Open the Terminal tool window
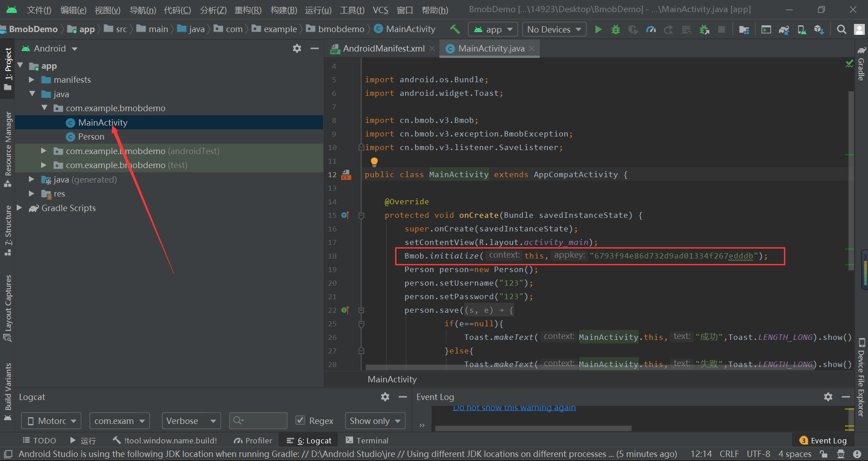 pyautogui.click(x=372, y=440)
